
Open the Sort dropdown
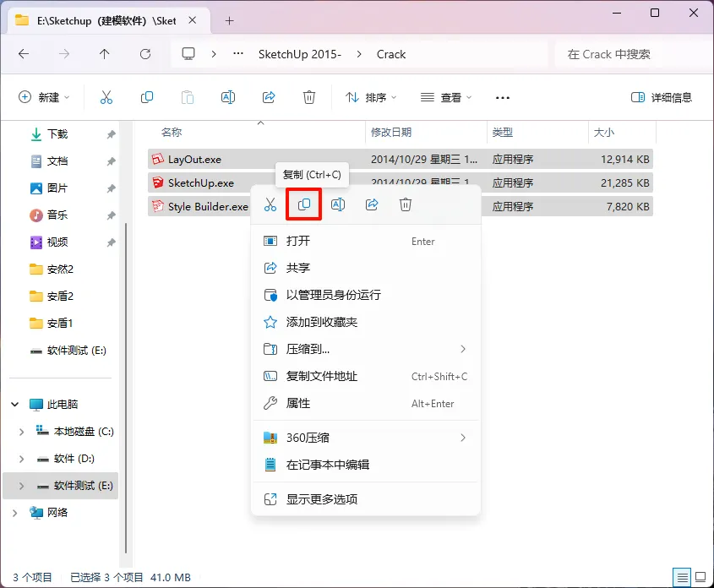(371, 97)
